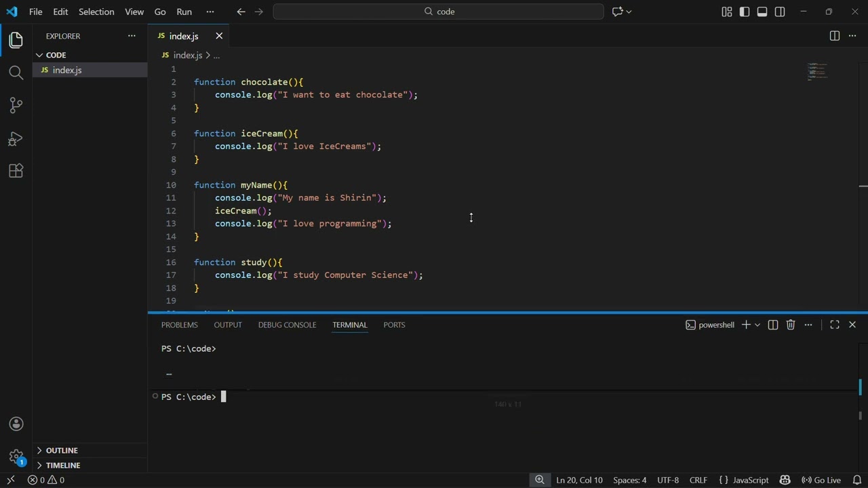Open Source Control view icon

[16, 105]
